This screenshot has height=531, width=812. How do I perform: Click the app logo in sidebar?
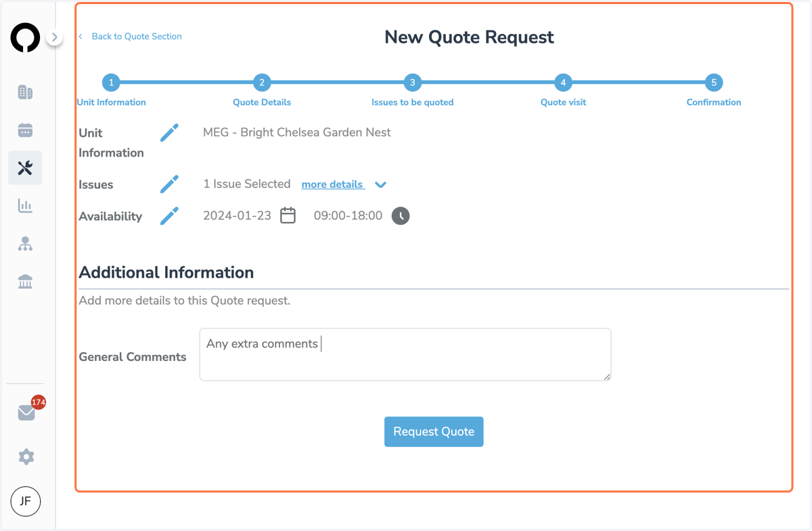(x=25, y=37)
